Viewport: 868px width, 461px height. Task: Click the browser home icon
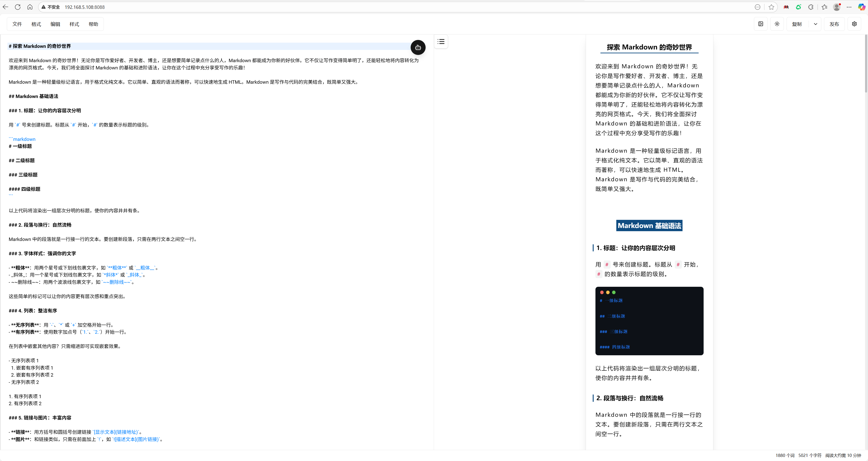pyautogui.click(x=30, y=7)
